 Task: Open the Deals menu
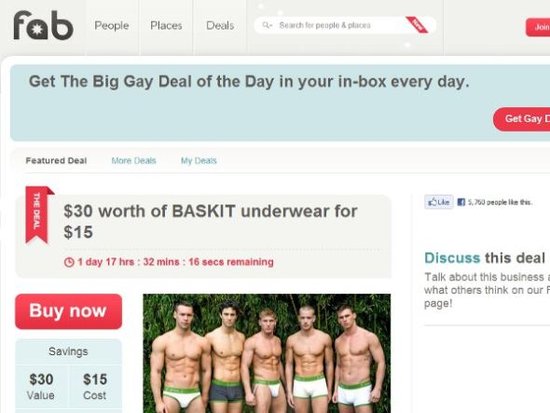click(x=220, y=26)
